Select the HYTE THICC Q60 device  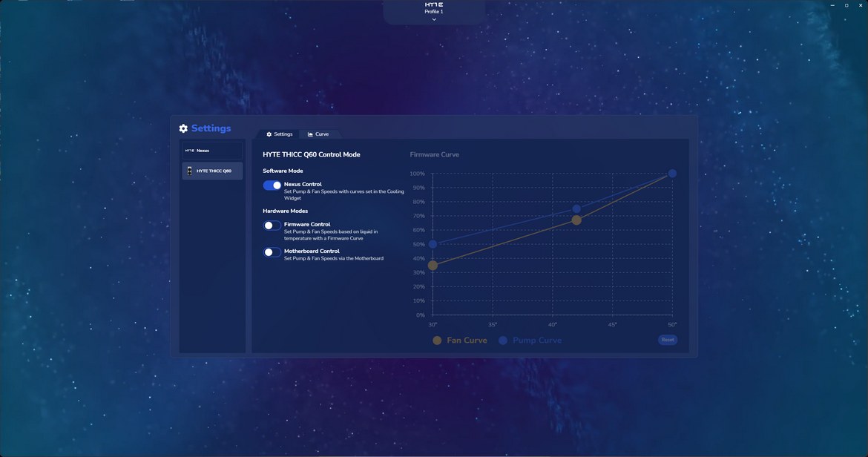(212, 171)
